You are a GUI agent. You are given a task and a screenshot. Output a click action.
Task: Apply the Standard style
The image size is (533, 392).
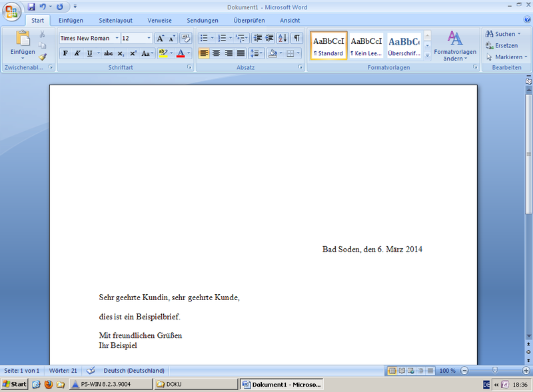[x=328, y=45]
